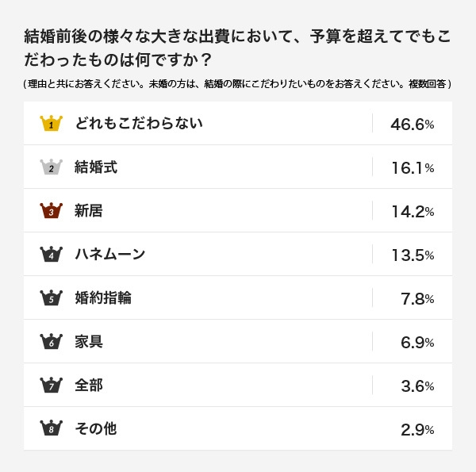Click the bronze rank 3 crown icon
The width and height of the screenshot is (476, 472).
click(51, 211)
